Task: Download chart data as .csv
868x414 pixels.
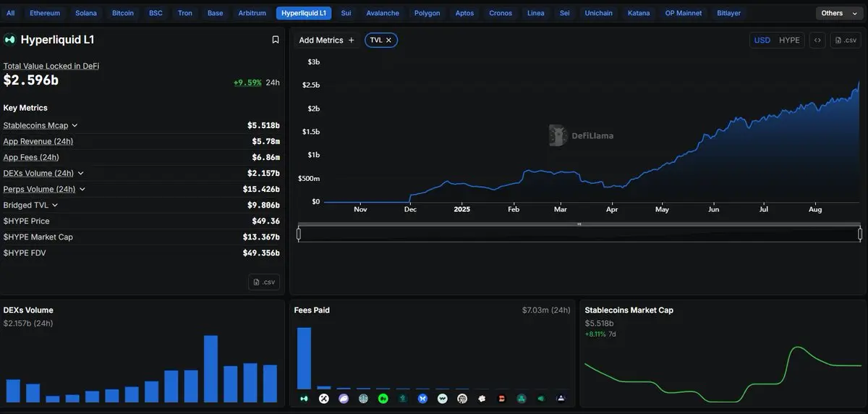Action: point(846,41)
